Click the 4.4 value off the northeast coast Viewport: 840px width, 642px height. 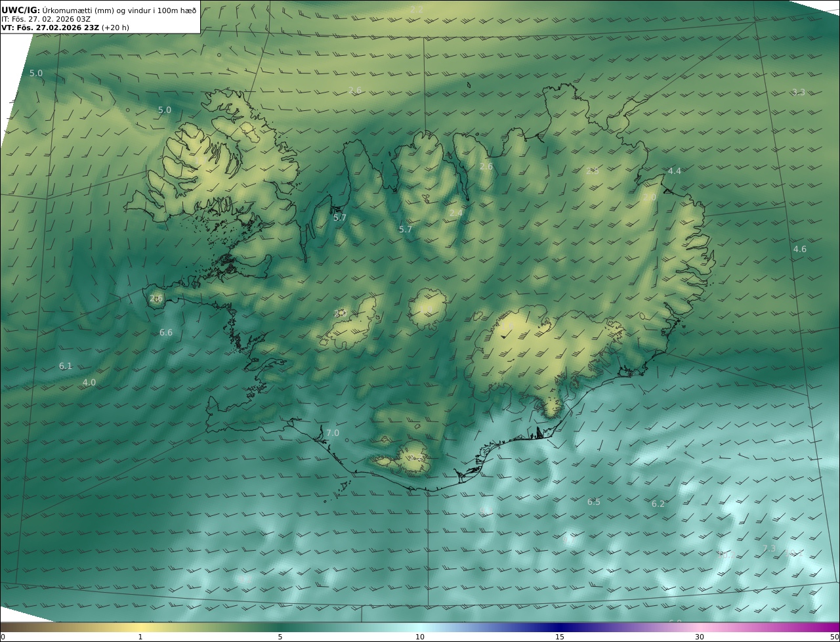pyautogui.click(x=675, y=171)
